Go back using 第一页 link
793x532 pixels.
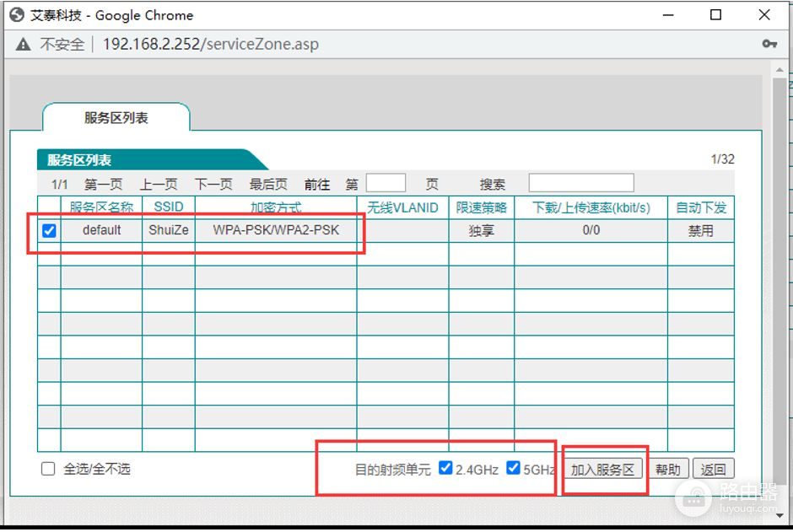(101, 183)
